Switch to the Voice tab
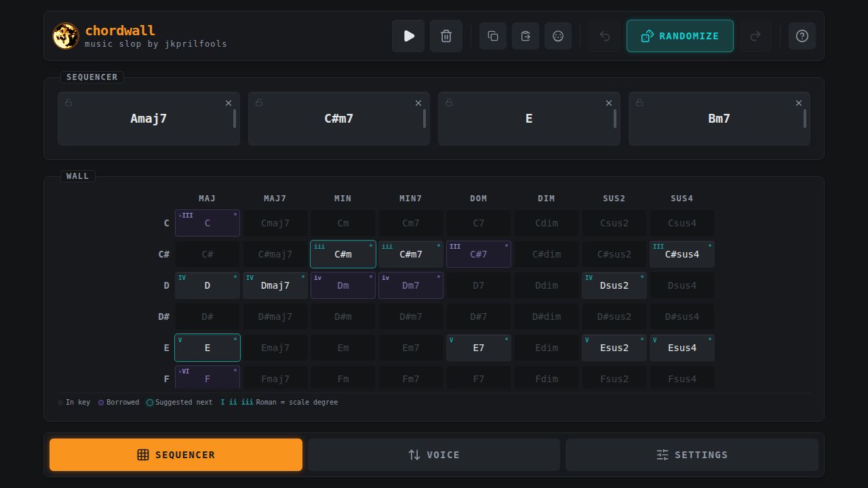This screenshot has width=868, height=488. click(x=434, y=455)
